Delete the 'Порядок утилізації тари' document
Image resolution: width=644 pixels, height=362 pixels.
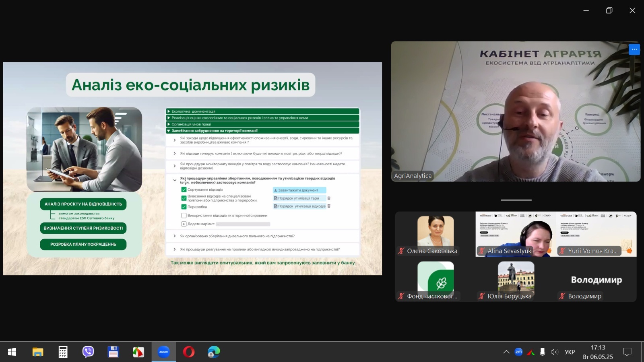[x=329, y=198]
